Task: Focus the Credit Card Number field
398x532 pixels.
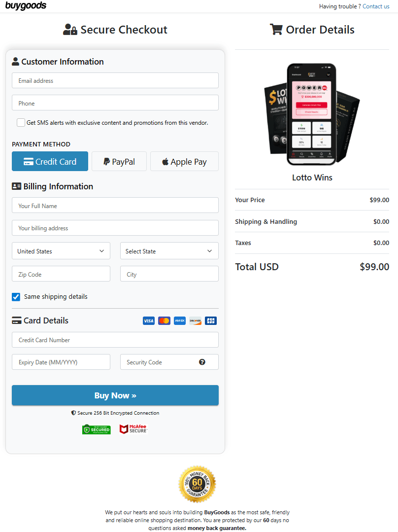Action: tap(115, 340)
